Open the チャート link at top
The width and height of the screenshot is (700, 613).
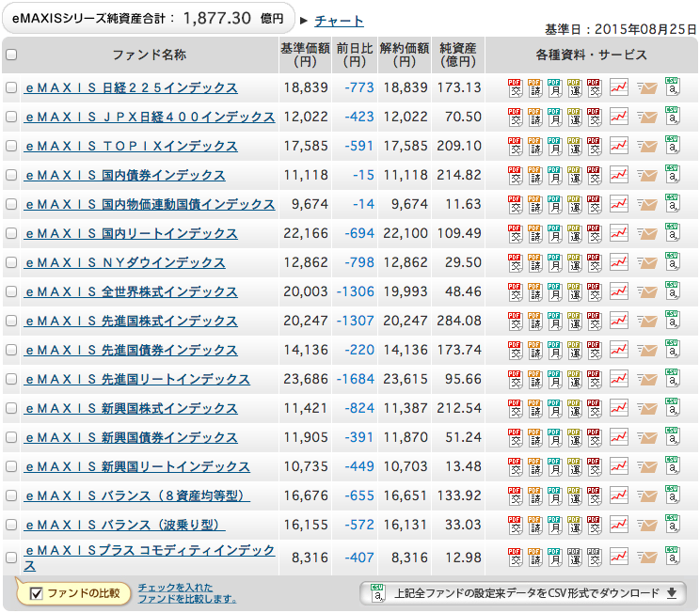coord(339,21)
